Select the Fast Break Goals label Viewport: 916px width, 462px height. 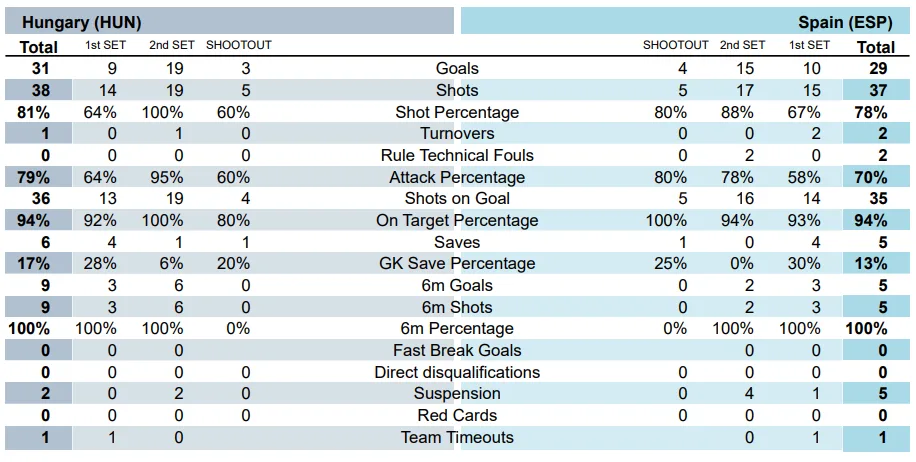457,350
